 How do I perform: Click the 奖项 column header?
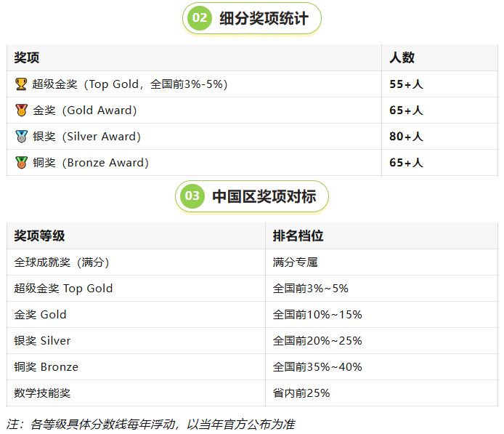tap(27, 58)
